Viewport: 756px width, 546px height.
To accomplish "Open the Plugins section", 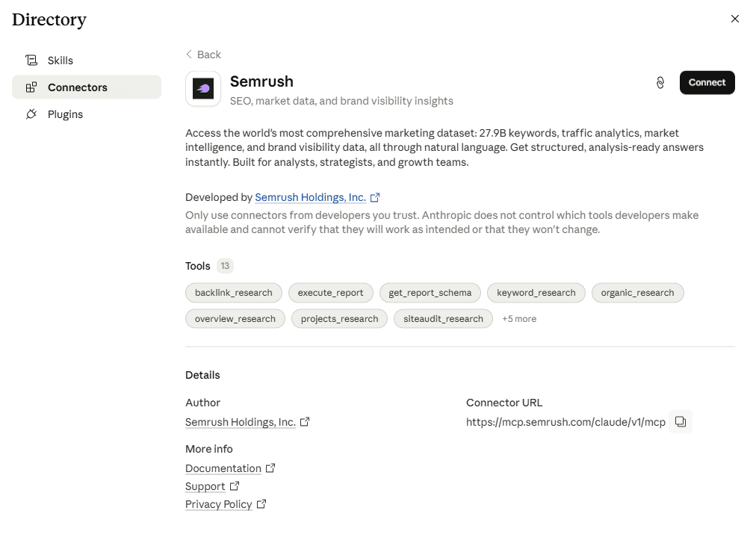I will coord(87,114).
